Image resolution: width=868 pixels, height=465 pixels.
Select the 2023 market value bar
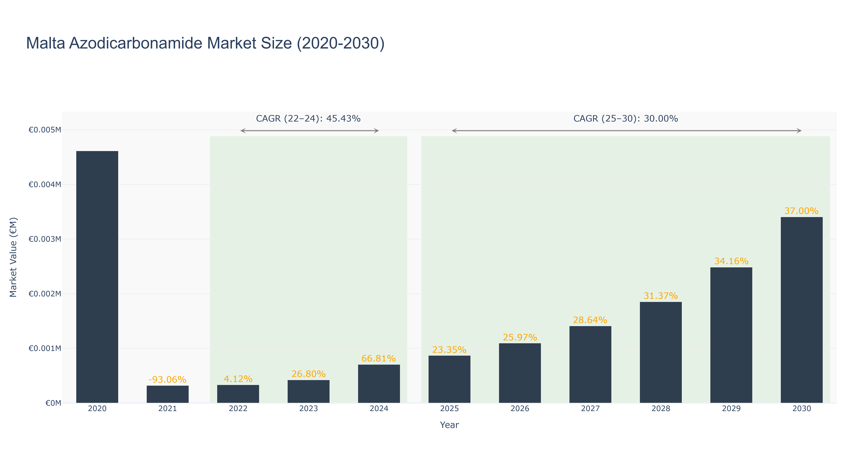[x=308, y=392]
